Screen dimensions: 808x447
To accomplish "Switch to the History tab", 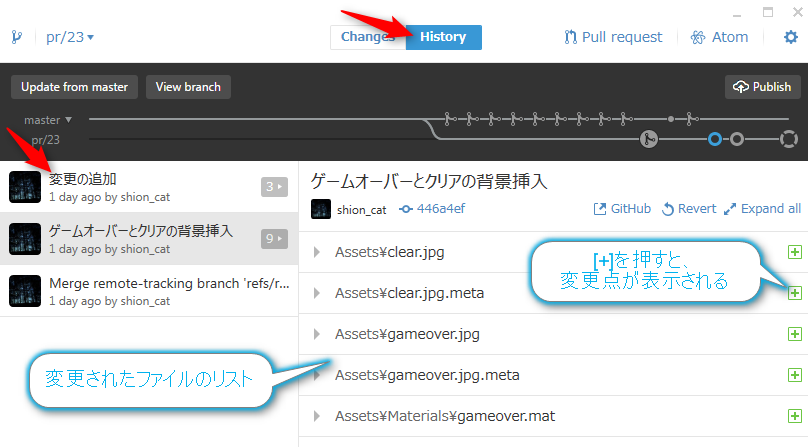I will point(444,37).
